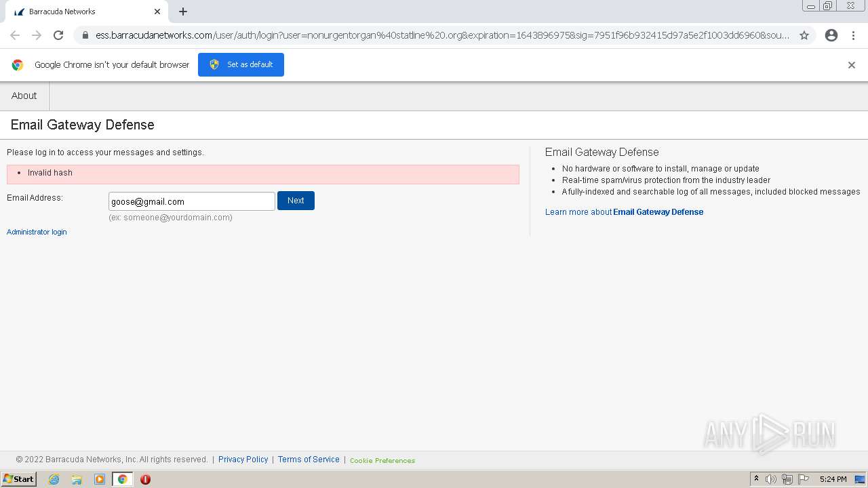Bookmark this page with the star icon
868x488 pixels.
click(x=804, y=35)
